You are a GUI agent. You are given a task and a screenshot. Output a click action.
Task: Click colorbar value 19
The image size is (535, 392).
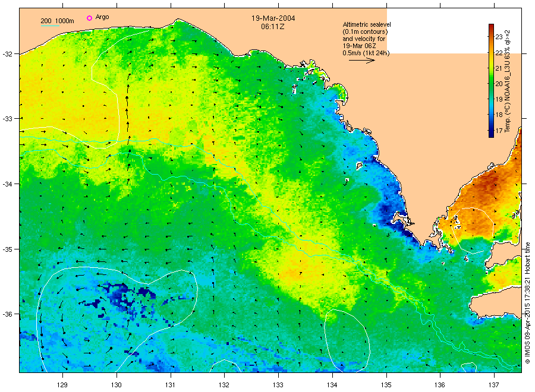click(x=499, y=99)
